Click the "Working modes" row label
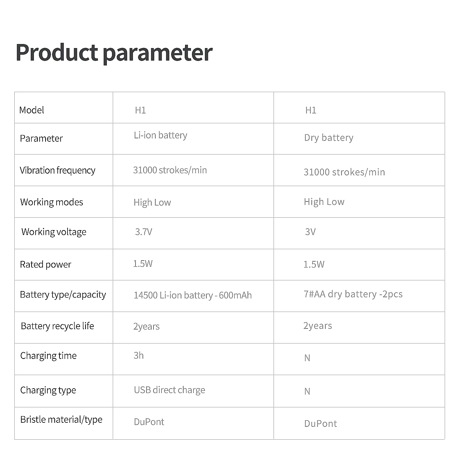Screen dimensions: 459x476 [x=52, y=202]
